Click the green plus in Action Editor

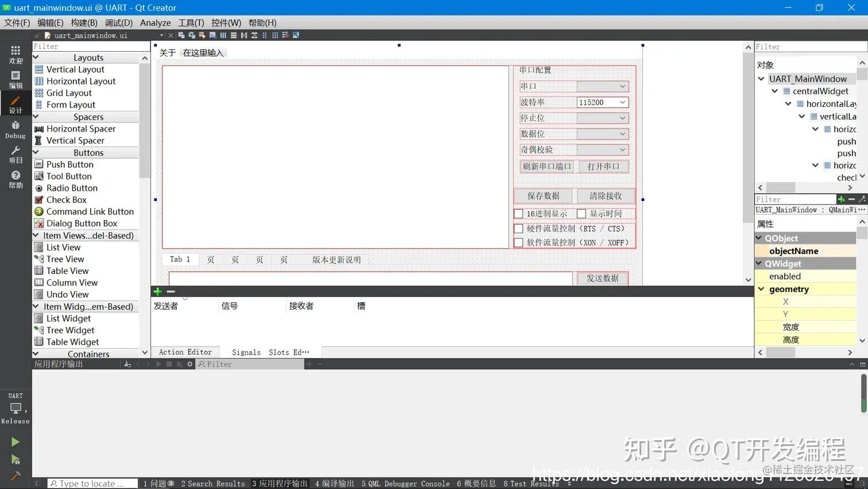157,291
